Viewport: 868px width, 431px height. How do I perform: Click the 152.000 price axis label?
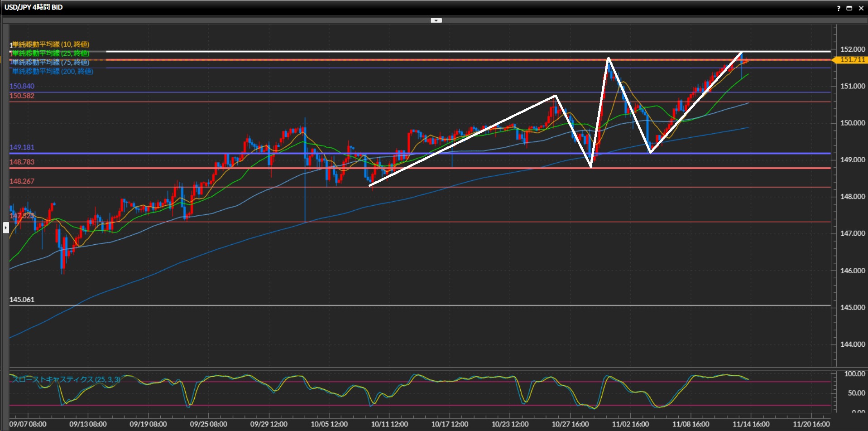click(x=852, y=49)
